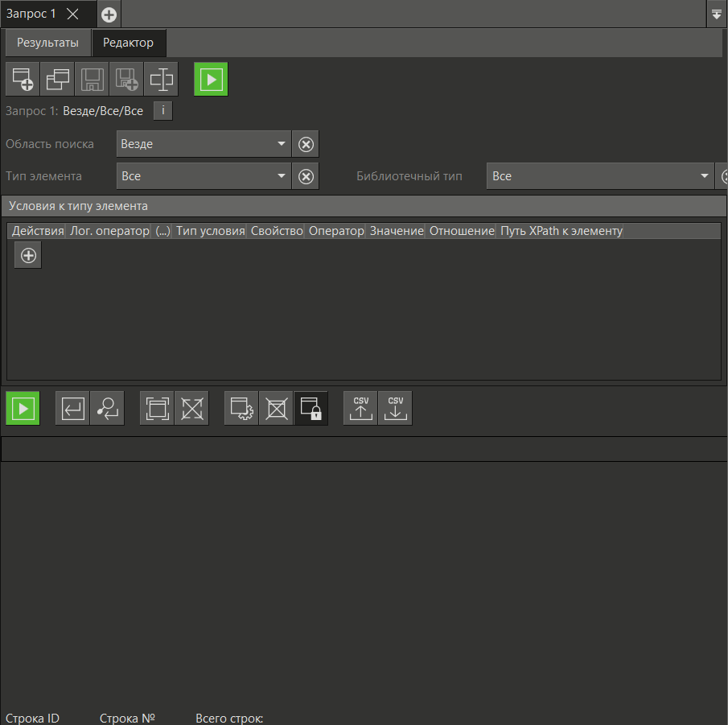Click the duplicate query windows icon
This screenshot has width=728, height=725.
pyautogui.click(x=57, y=79)
